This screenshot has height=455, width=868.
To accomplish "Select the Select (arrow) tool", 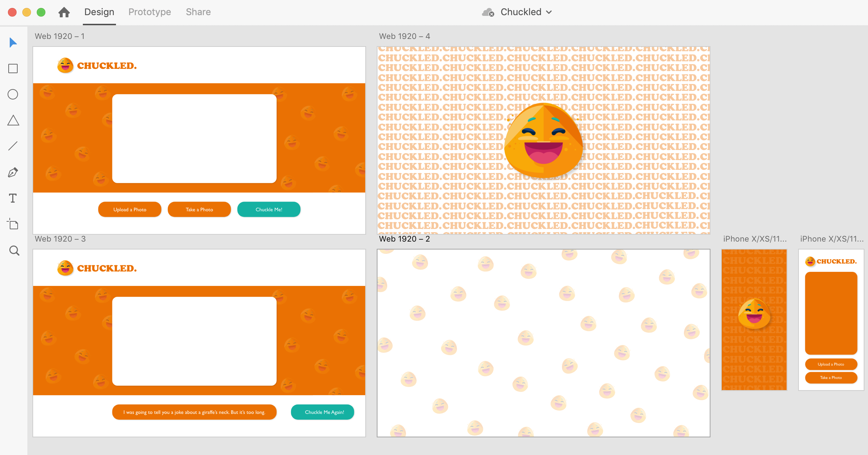I will [13, 43].
